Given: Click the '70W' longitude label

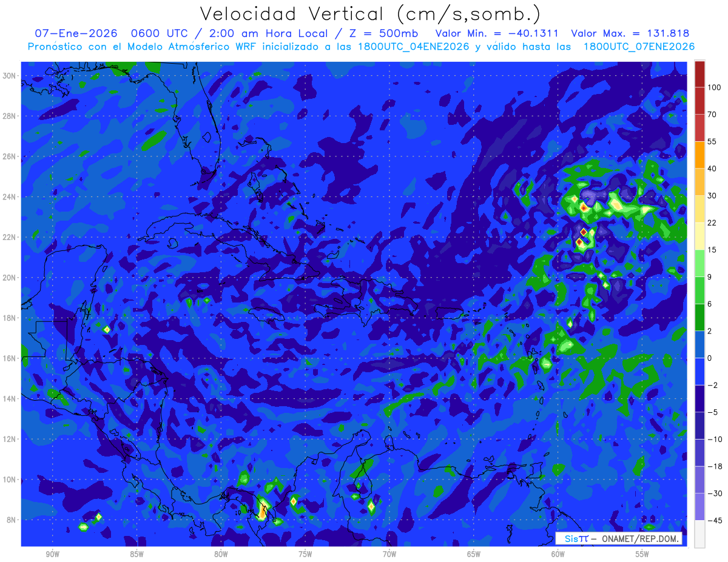Looking at the screenshot, I should (x=389, y=554).
